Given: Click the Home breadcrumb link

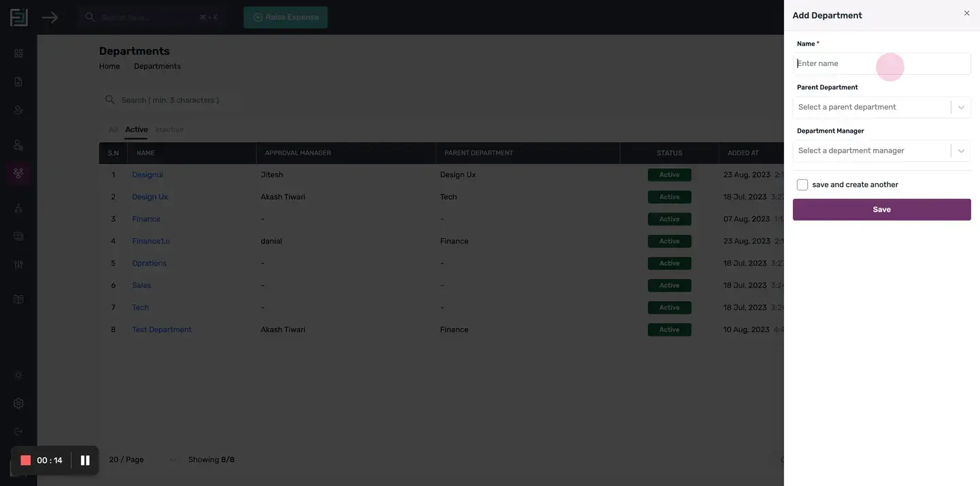Looking at the screenshot, I should [x=110, y=66].
